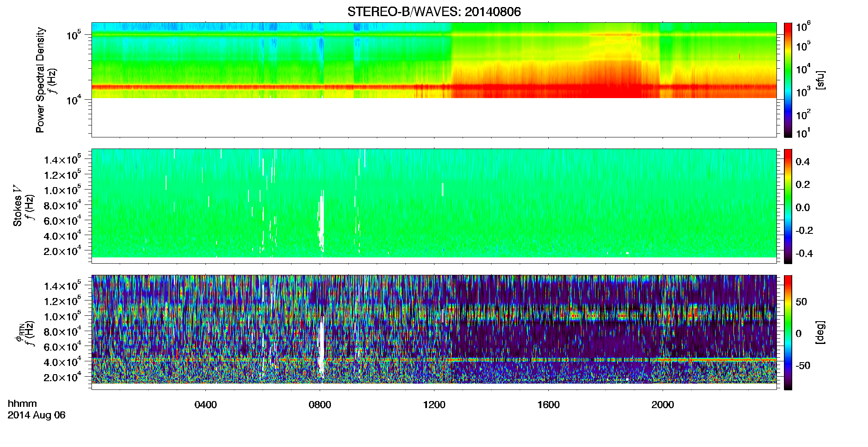Screen dimensions: 868x447
Task: Click the power spectral density spectrogram panel
Action: [434, 79]
